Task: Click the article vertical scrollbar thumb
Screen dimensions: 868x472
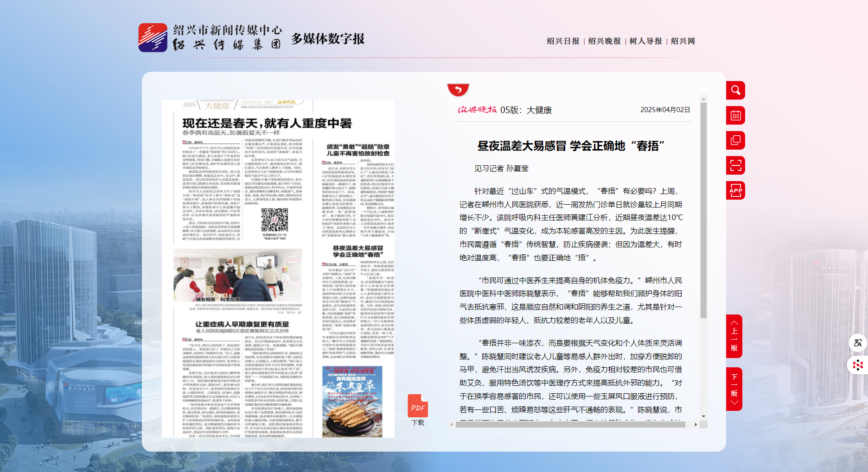Action: tap(703, 208)
